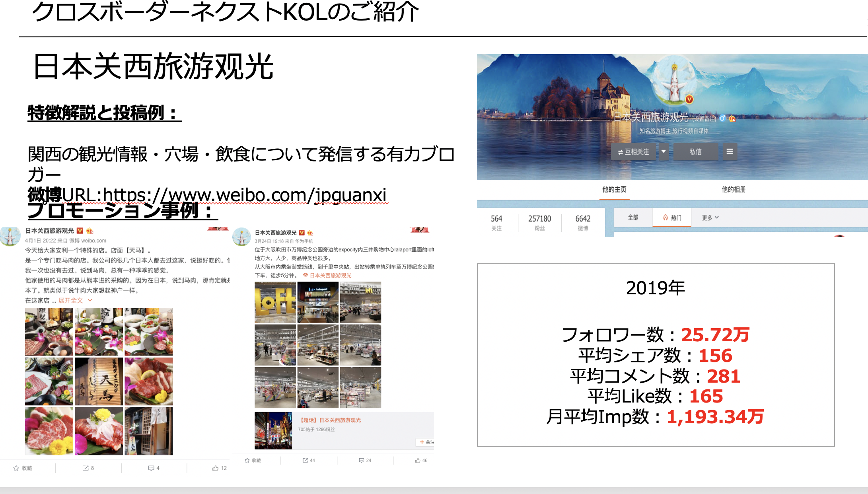Click the V badge beside April 1 post author

[x=80, y=231]
